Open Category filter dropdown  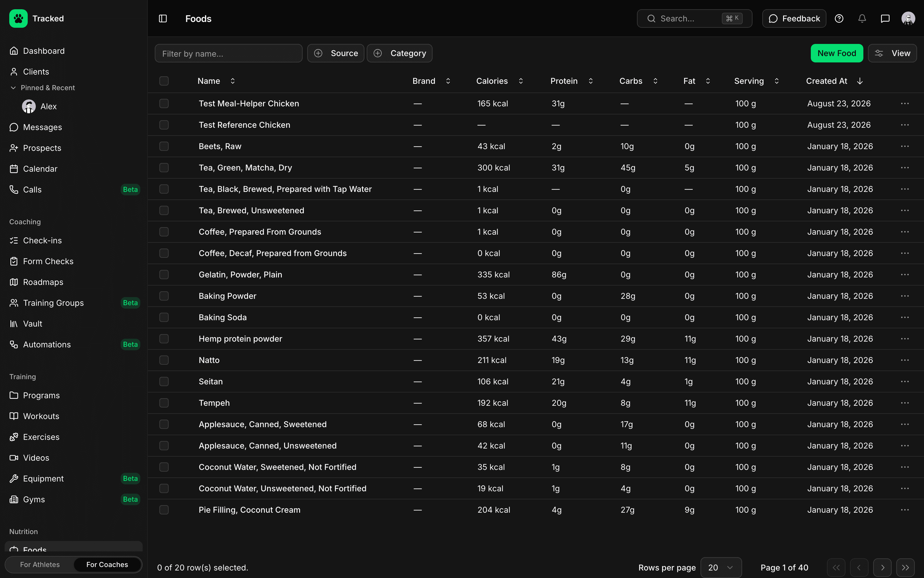click(399, 53)
